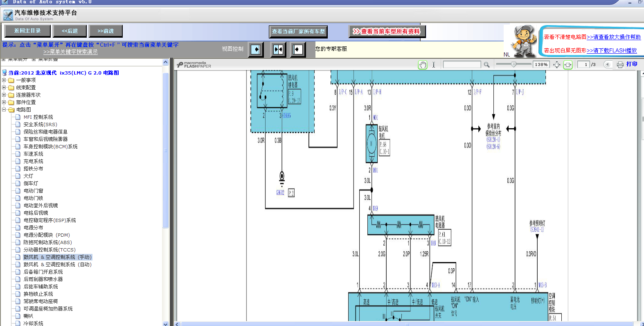This screenshot has height=326, width=644.
Task: Click tree panel scroll-down arrow
Action: tap(166, 324)
